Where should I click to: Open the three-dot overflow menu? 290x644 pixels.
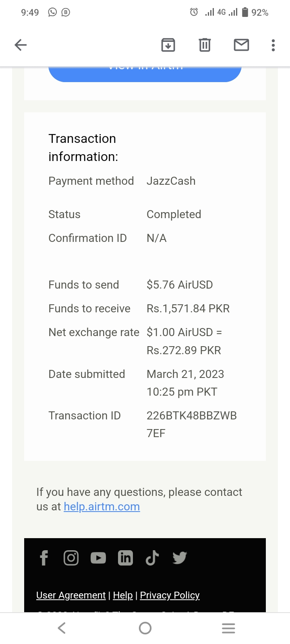pos(273,45)
